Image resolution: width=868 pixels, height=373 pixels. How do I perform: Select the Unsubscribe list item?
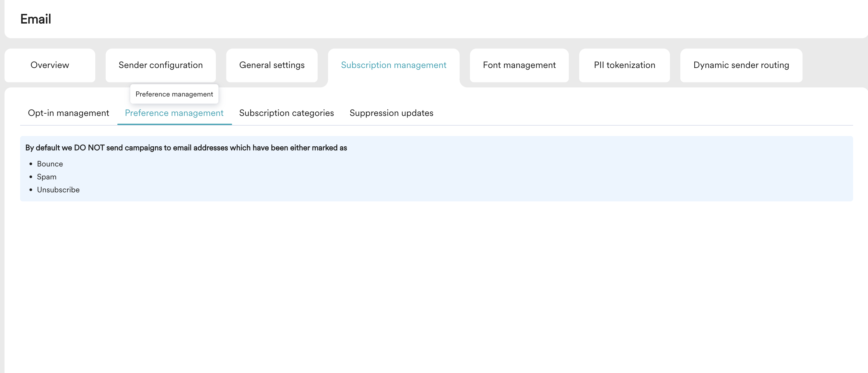click(58, 189)
